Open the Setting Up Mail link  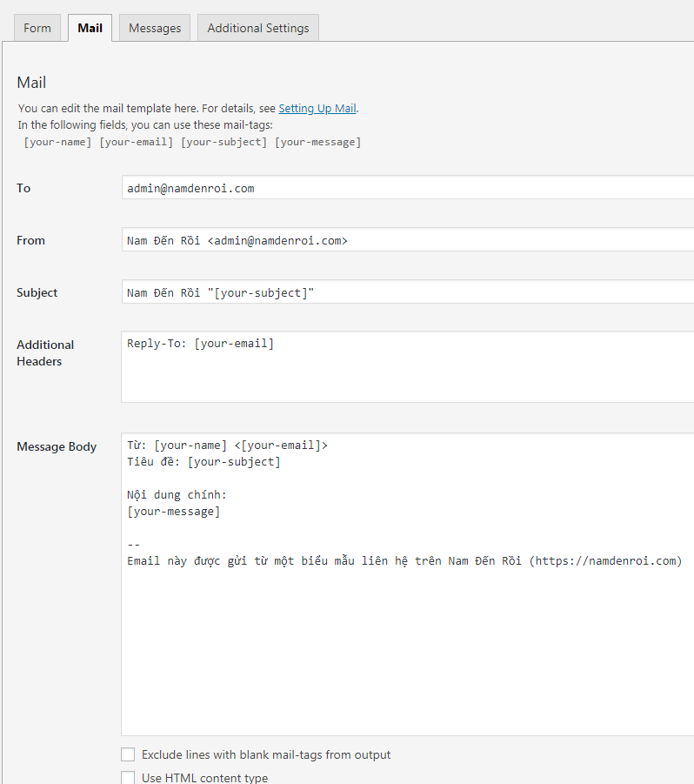317,109
